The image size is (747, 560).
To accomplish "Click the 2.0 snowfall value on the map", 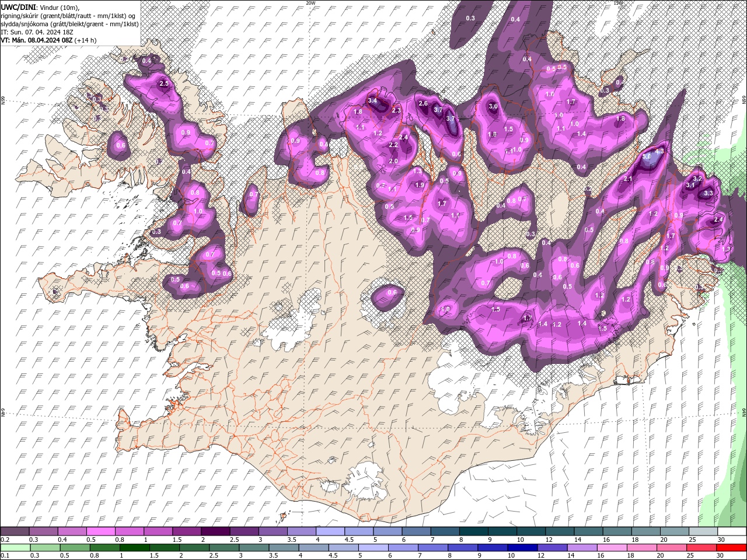I will pos(393,162).
